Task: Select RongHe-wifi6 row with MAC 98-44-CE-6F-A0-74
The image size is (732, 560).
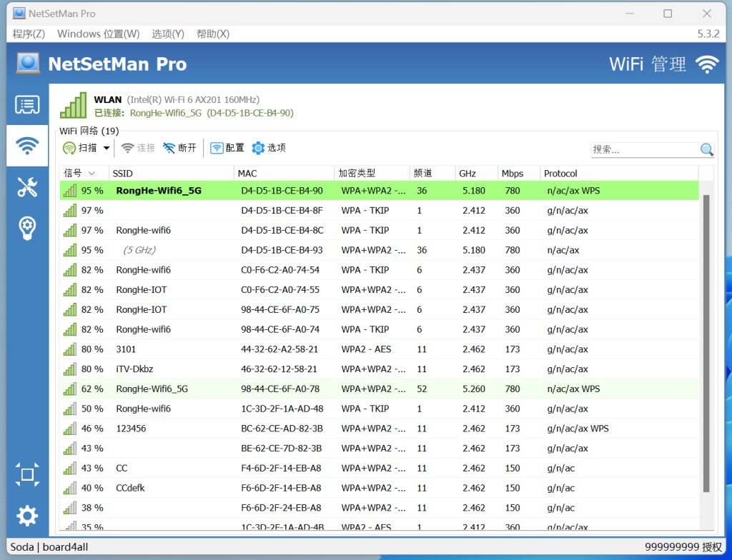Action: pos(379,329)
